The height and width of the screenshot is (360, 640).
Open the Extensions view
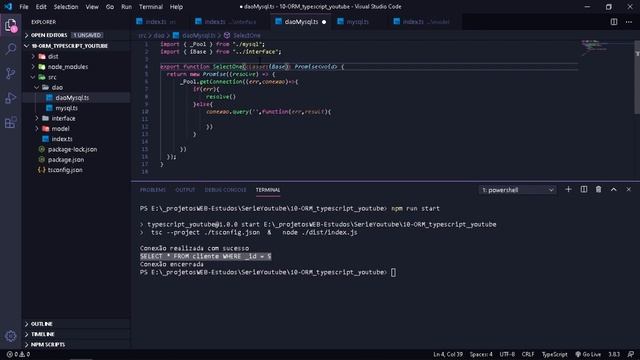click(11, 122)
